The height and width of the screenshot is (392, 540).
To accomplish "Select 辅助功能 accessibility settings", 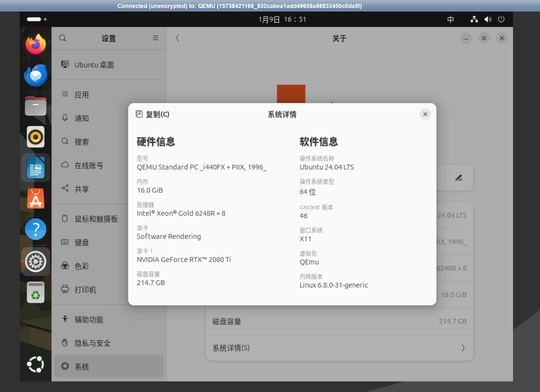I will tap(89, 320).
